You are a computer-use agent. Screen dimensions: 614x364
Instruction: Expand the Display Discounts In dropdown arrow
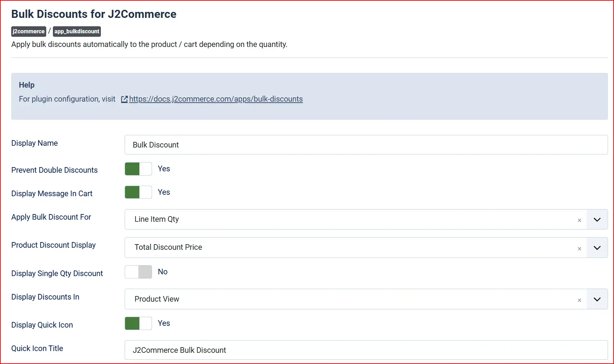coord(597,299)
